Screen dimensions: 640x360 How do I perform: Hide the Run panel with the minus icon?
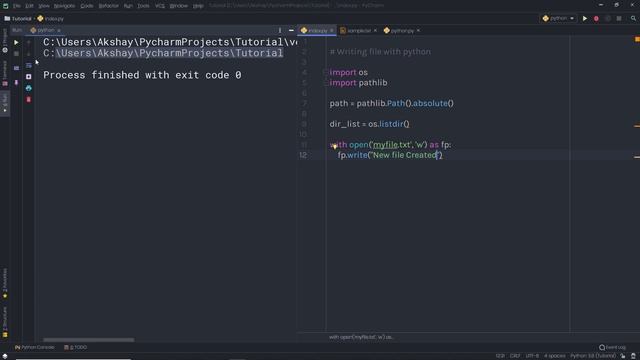291,30
